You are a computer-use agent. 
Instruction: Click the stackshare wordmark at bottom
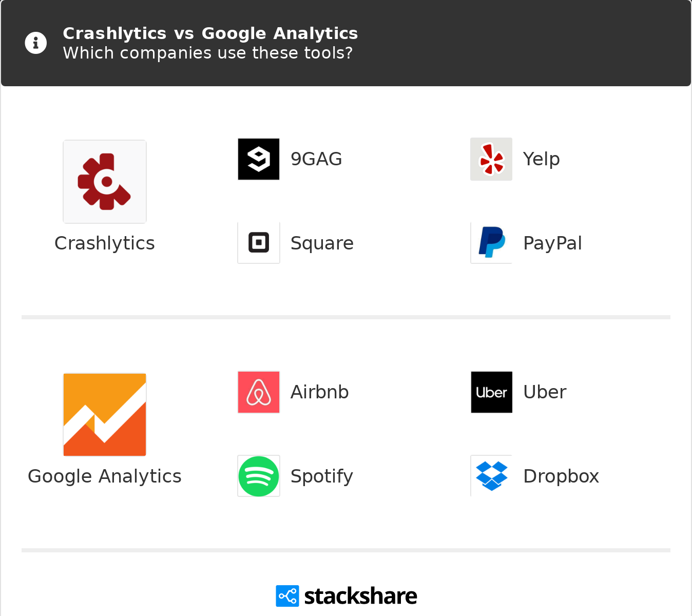point(360,596)
